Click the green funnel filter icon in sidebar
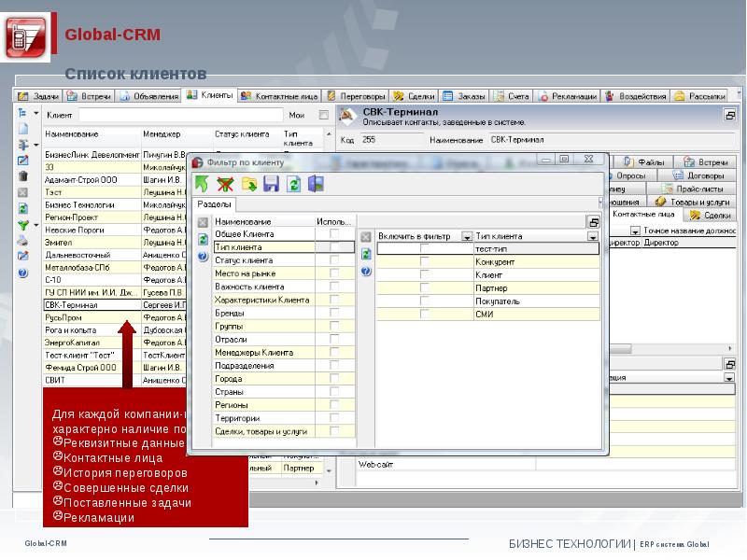 (x=23, y=225)
